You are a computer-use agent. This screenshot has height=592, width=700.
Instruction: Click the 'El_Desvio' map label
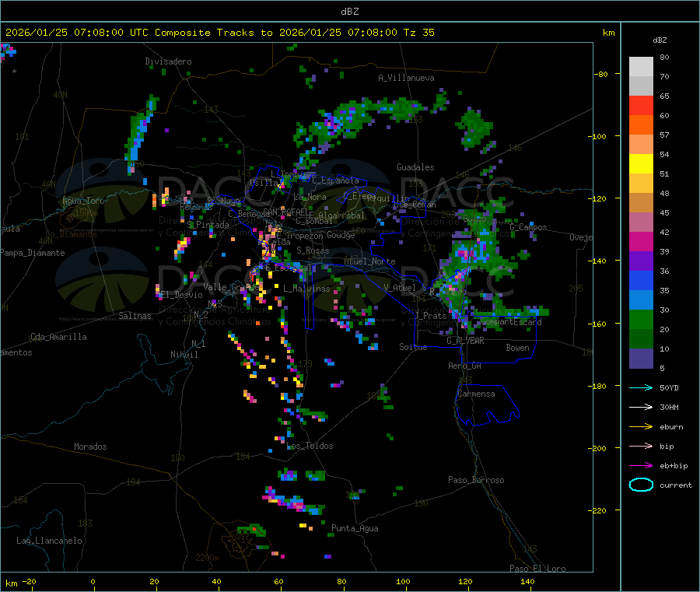(x=182, y=295)
